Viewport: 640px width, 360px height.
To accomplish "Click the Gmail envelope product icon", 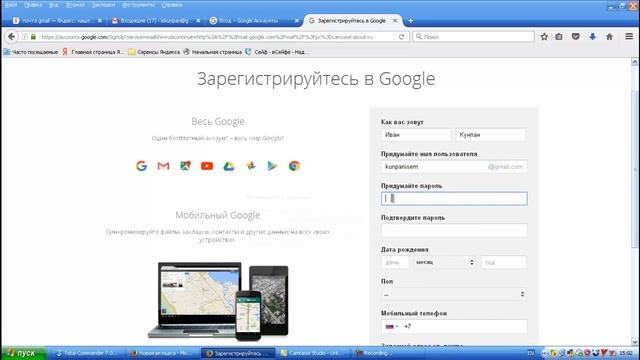I will click(x=163, y=166).
